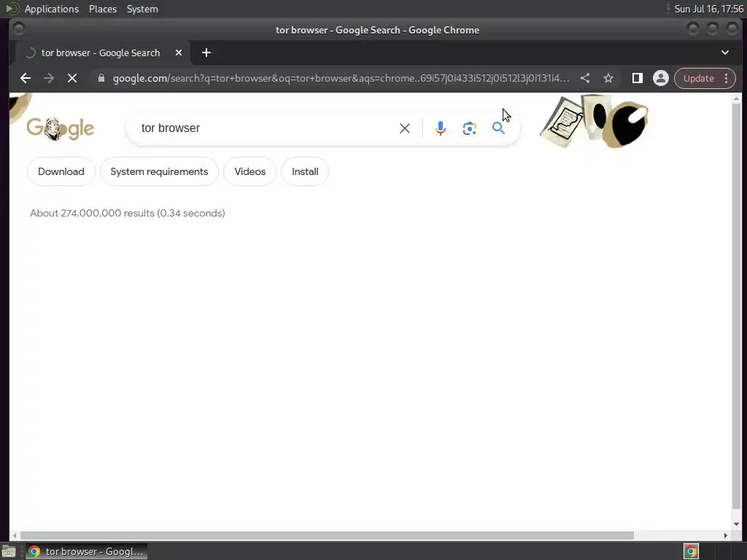Click the Update button in Chrome toolbar
Image resolution: width=747 pixels, height=560 pixels.
[x=698, y=78]
